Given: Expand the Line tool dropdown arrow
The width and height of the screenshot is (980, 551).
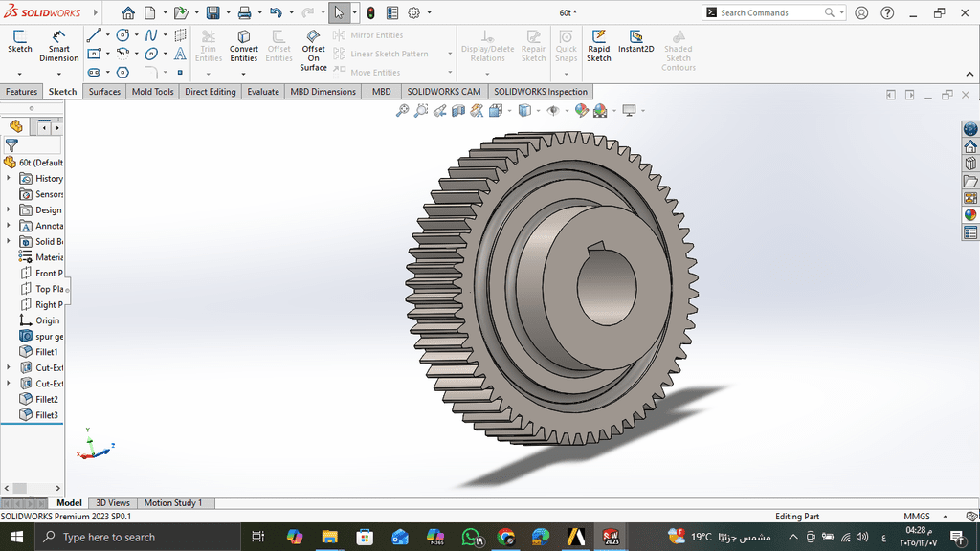Looking at the screenshot, I should [x=108, y=35].
